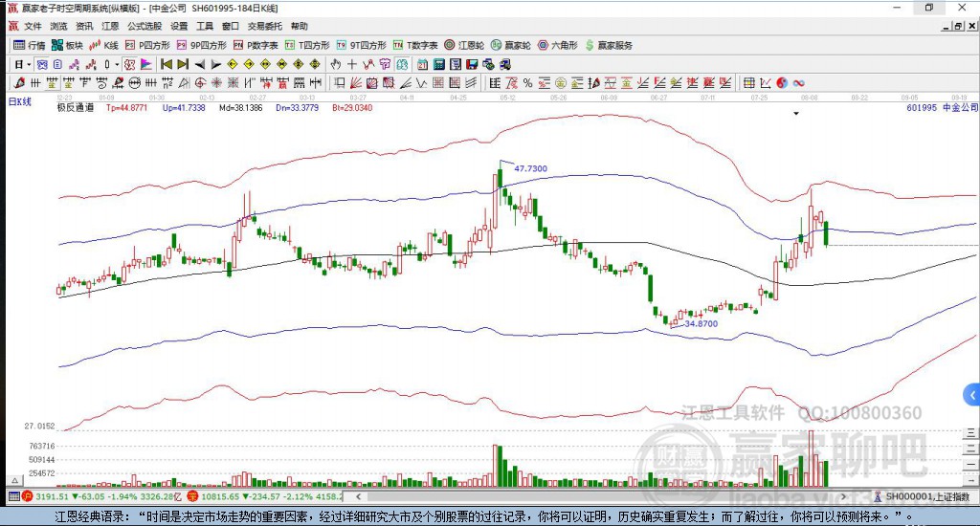Click the 极反通道 indicator label

[76, 107]
